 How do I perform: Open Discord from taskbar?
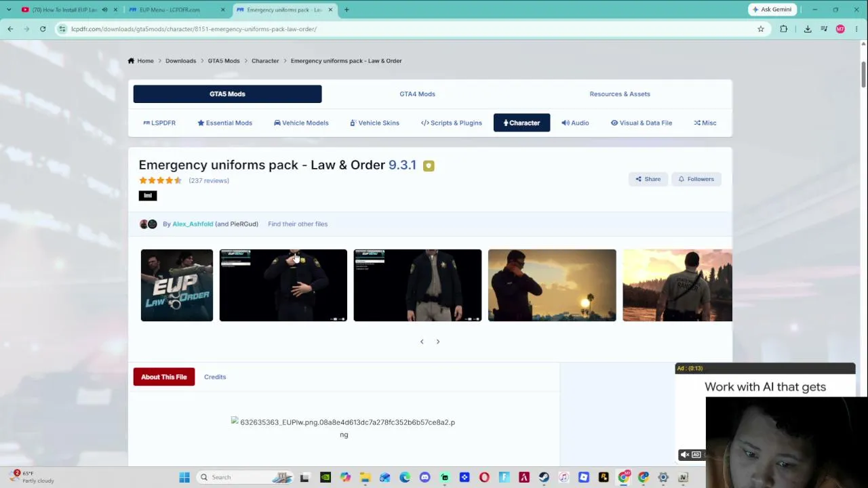tap(425, 477)
